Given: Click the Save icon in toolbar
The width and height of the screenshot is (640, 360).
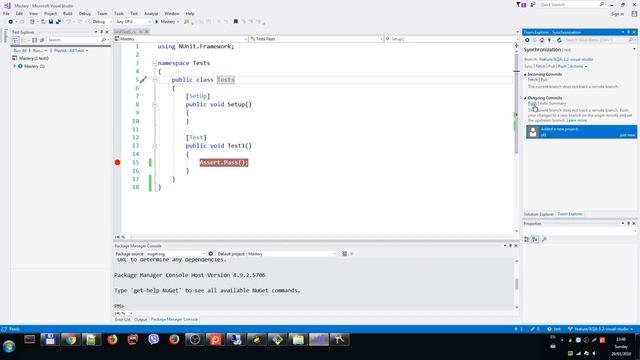Looking at the screenshot, I should pos(51,22).
